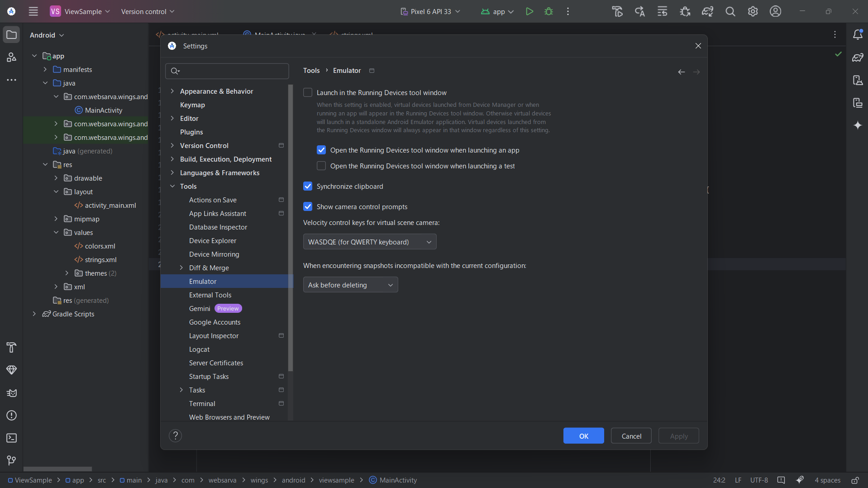Expand Appearance & Behavior settings category
The image size is (868, 488).
pyautogui.click(x=172, y=91)
